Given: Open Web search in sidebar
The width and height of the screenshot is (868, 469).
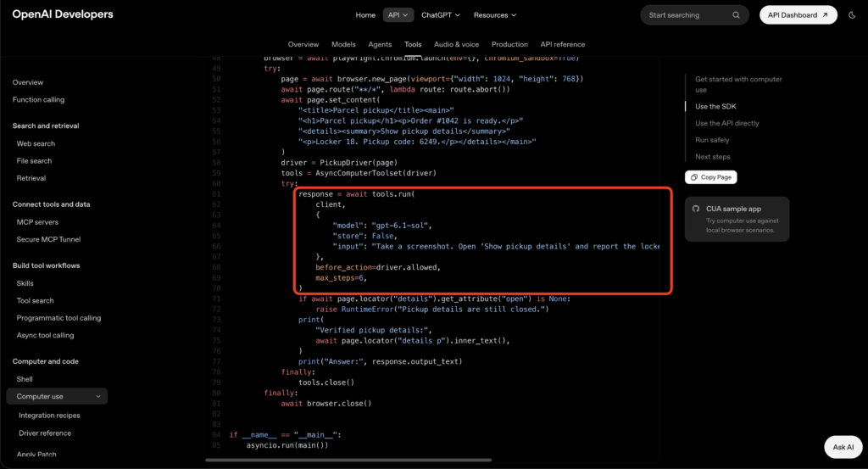Looking at the screenshot, I should point(36,143).
